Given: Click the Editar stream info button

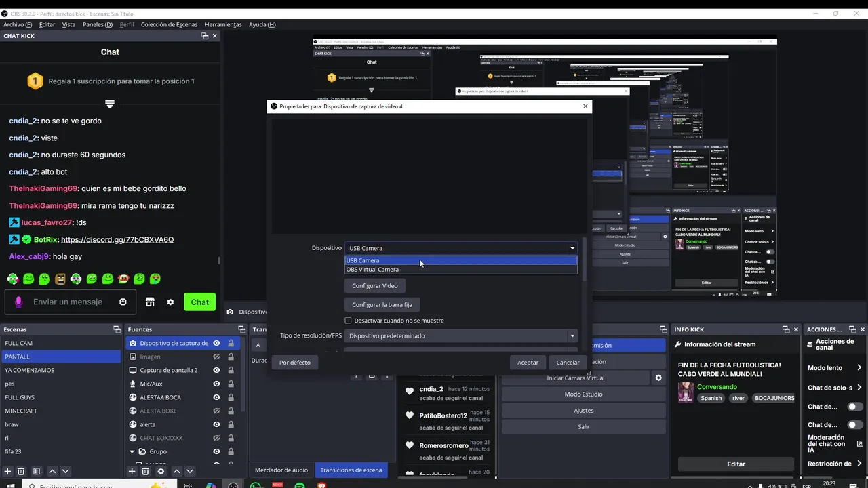Looking at the screenshot, I should pos(736,464).
